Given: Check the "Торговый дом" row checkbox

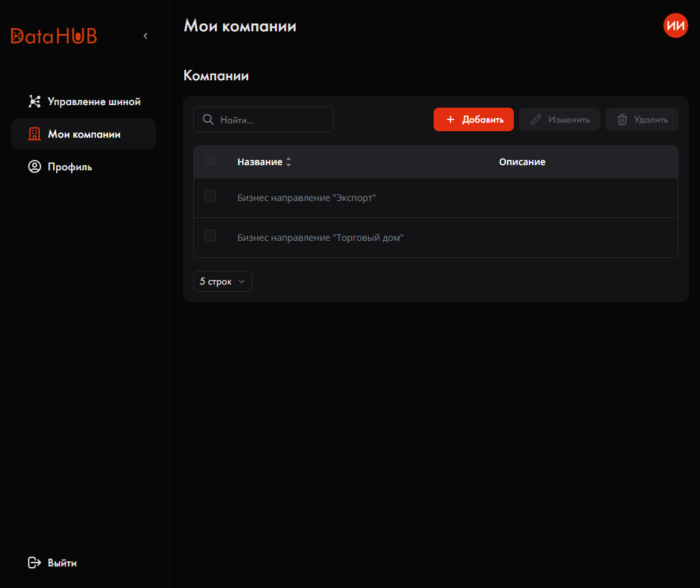Looking at the screenshot, I should (x=210, y=236).
